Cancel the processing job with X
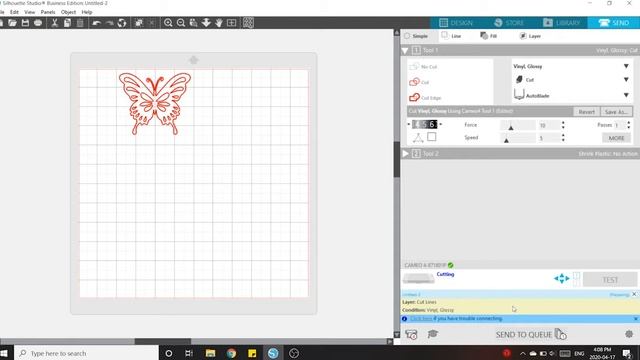The image size is (640, 360). [634, 294]
